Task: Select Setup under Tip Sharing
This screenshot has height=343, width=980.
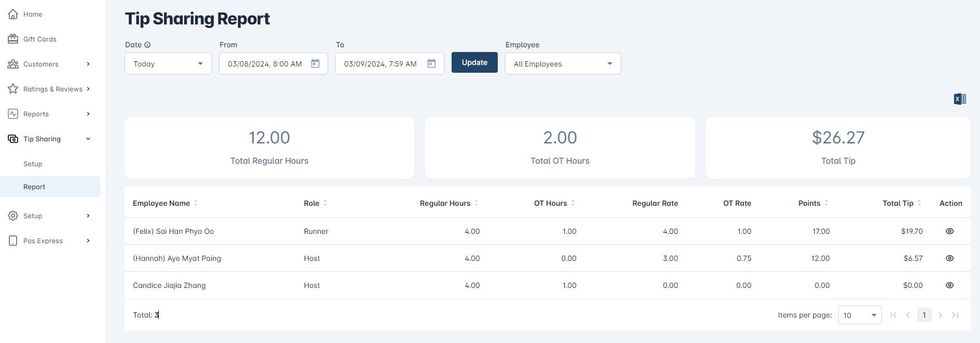Action: click(33, 164)
